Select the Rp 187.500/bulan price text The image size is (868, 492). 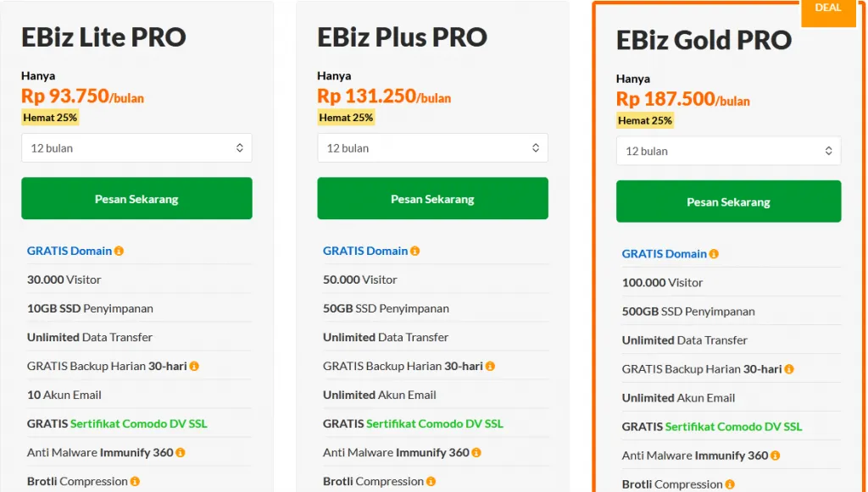coord(682,98)
